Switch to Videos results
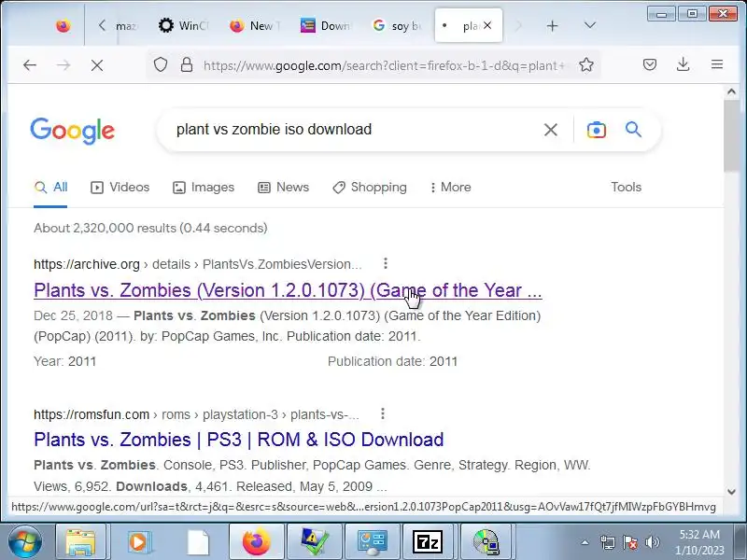Screen dimensions: 747x560 120,188
